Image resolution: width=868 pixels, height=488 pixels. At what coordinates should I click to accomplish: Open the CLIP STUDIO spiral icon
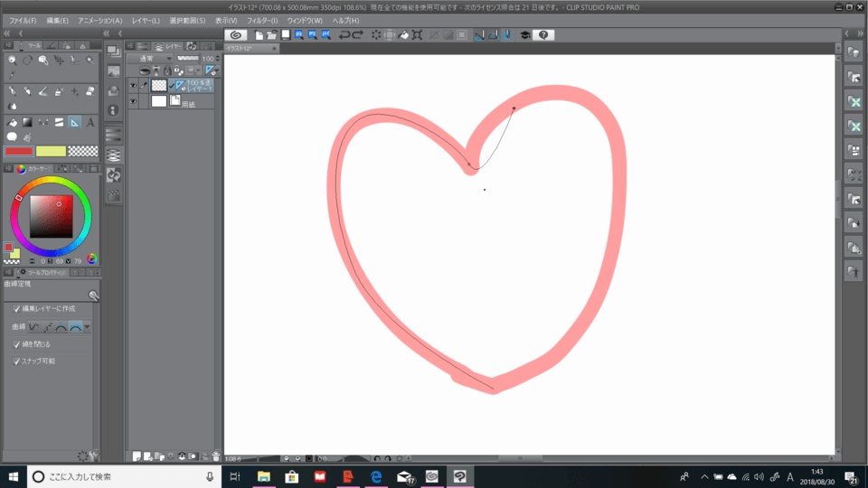coord(234,34)
